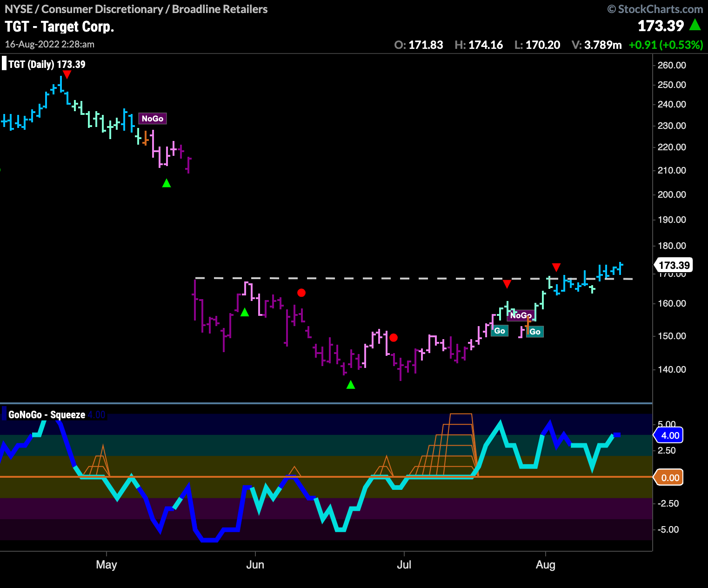
Task: Click the red circle marker in early June
Action: pos(301,293)
